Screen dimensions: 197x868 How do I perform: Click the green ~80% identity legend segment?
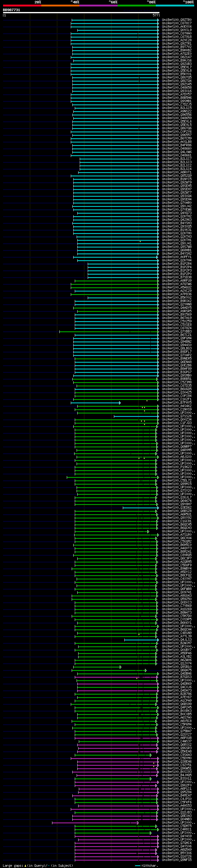[x=137, y=6]
